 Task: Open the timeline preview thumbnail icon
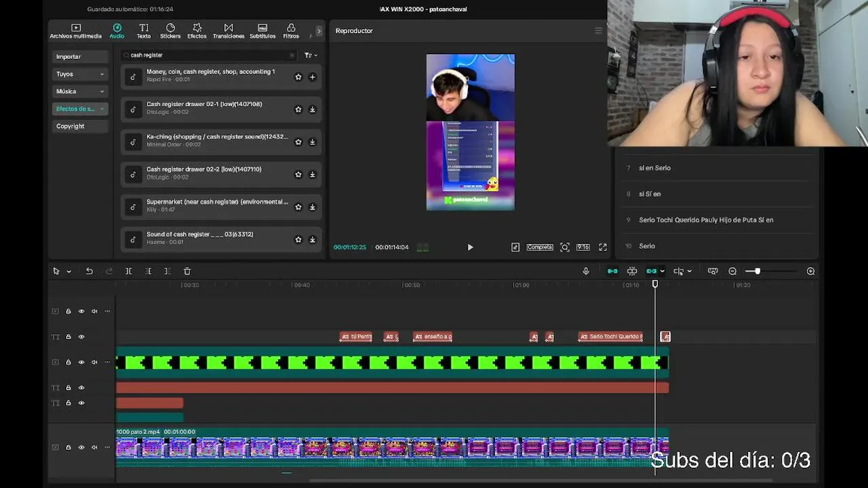(x=713, y=271)
